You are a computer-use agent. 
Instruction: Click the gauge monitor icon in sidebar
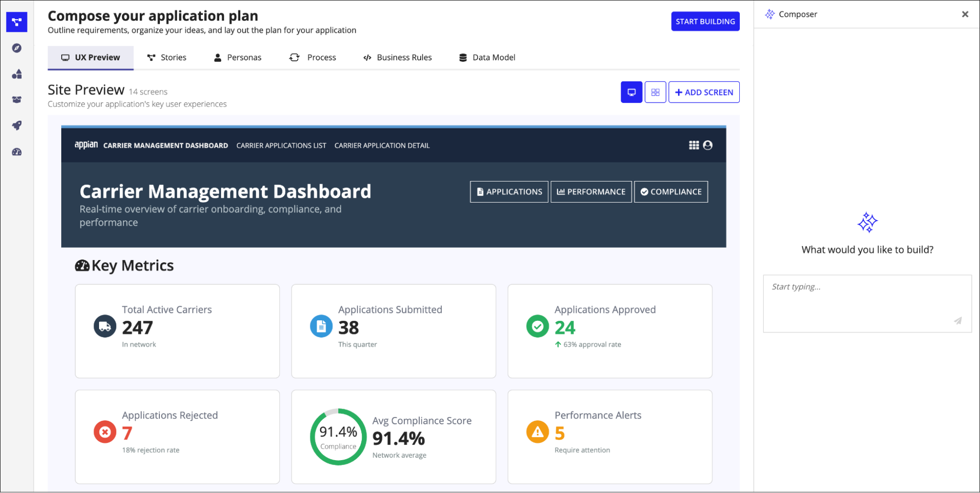[x=17, y=152]
